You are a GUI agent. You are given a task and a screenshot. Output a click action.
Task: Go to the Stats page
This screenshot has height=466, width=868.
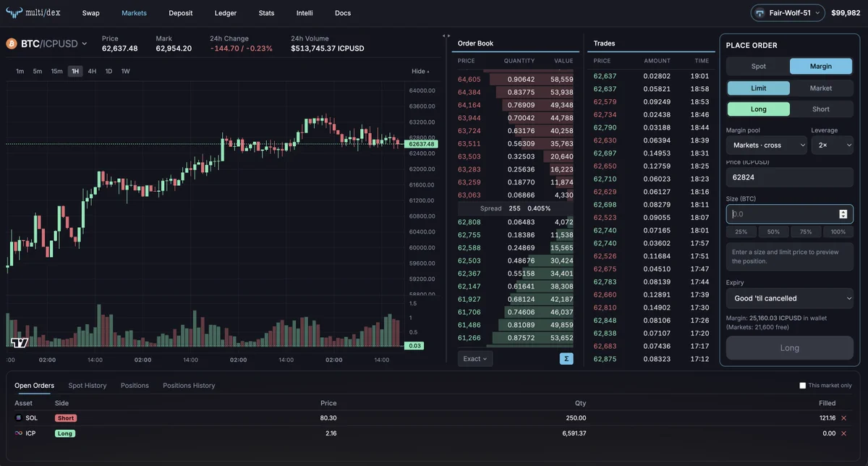pyautogui.click(x=266, y=13)
